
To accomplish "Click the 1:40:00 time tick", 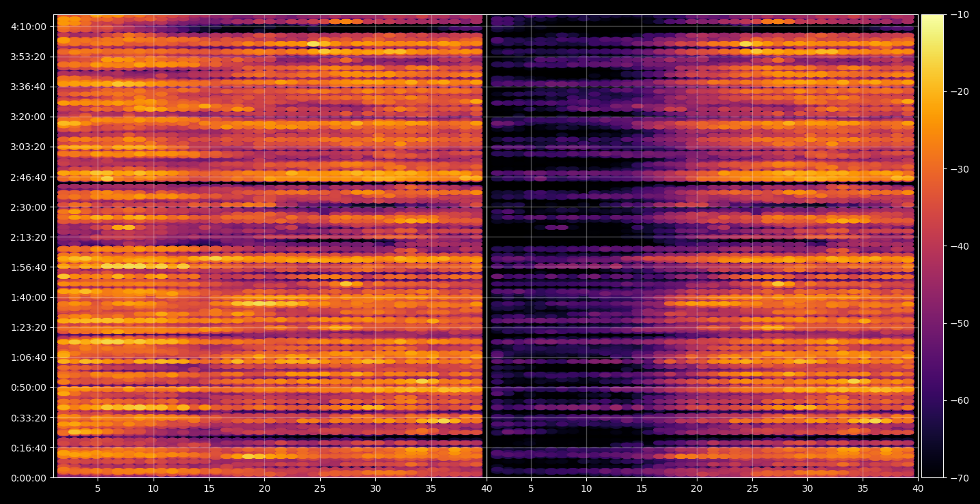I will (29, 297).
